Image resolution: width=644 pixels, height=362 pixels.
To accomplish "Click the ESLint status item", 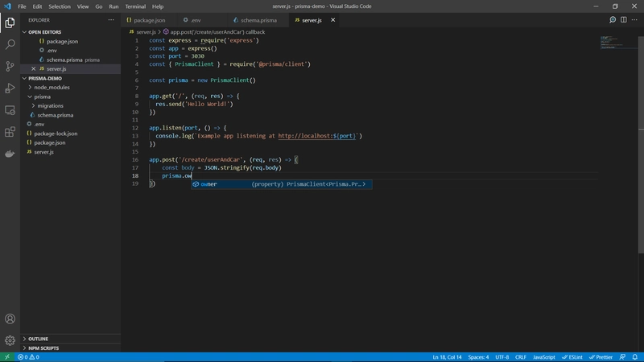I will click(572, 357).
